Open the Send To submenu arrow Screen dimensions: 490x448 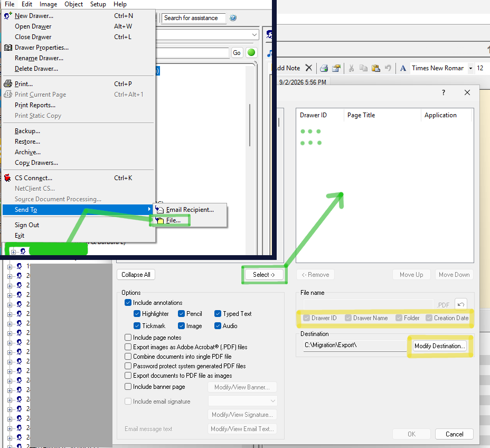point(149,209)
